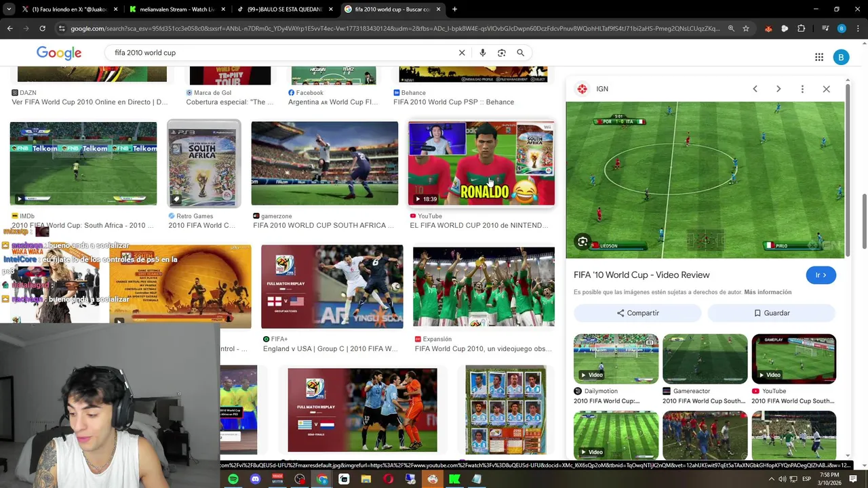Bookmark this page with the star
The width and height of the screenshot is (868, 488).
746,28
